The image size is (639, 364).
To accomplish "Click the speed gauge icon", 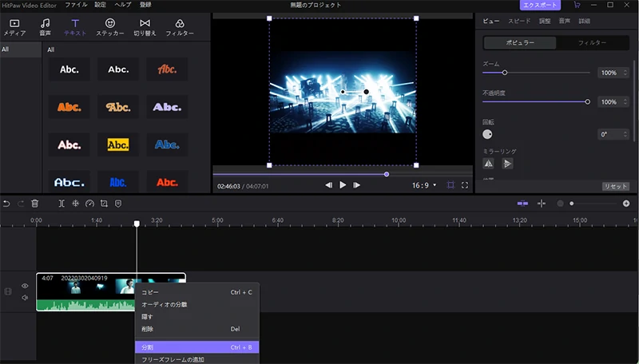I will (89, 204).
